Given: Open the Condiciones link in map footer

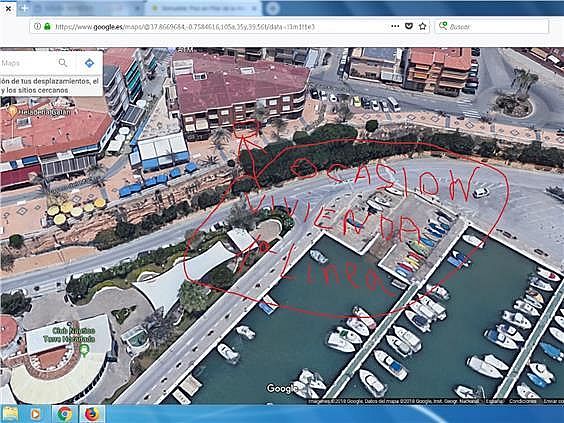Looking at the screenshot, I should pos(523,401).
